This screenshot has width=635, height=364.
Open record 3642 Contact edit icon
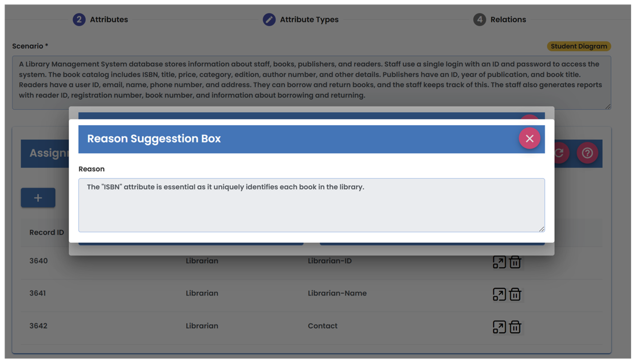(499, 327)
